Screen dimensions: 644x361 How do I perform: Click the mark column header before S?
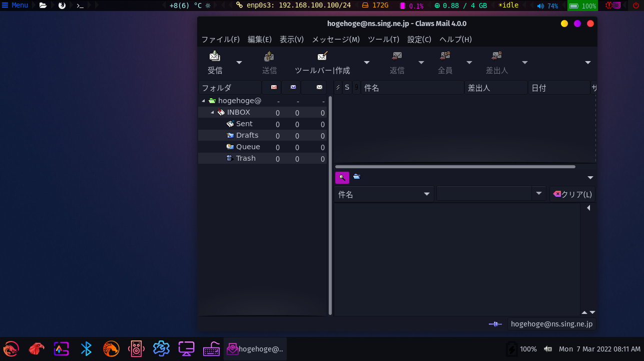click(x=338, y=88)
